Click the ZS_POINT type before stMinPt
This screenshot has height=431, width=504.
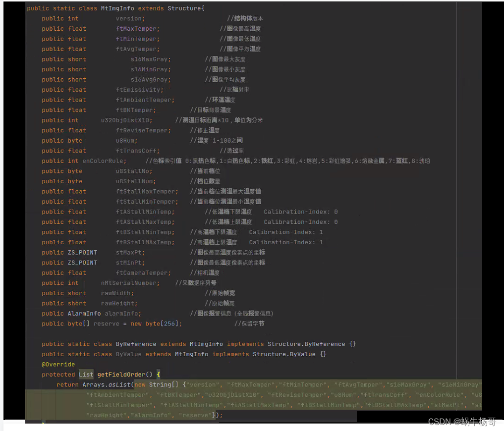[82, 263]
